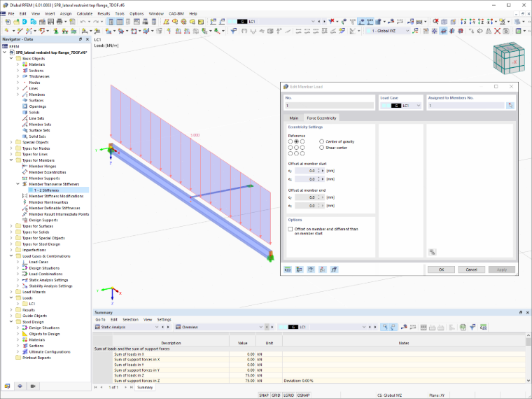Enable Offset on member end different checkbox

click(290, 229)
